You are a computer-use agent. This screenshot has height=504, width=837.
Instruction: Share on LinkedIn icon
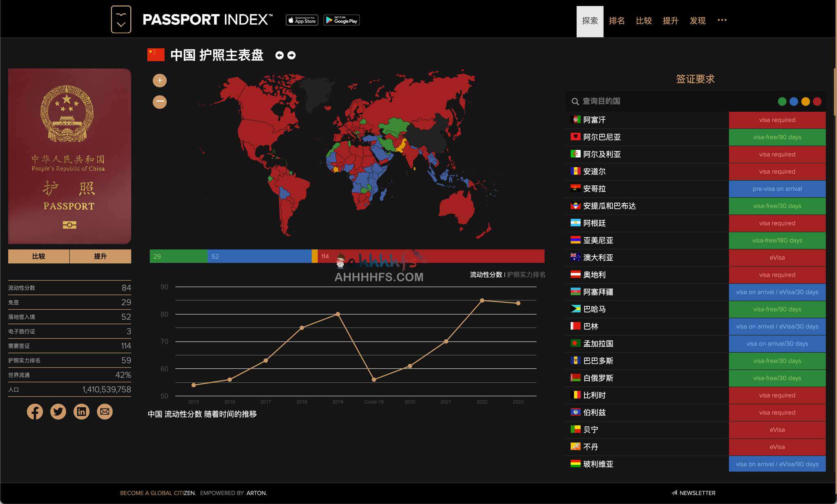81,411
